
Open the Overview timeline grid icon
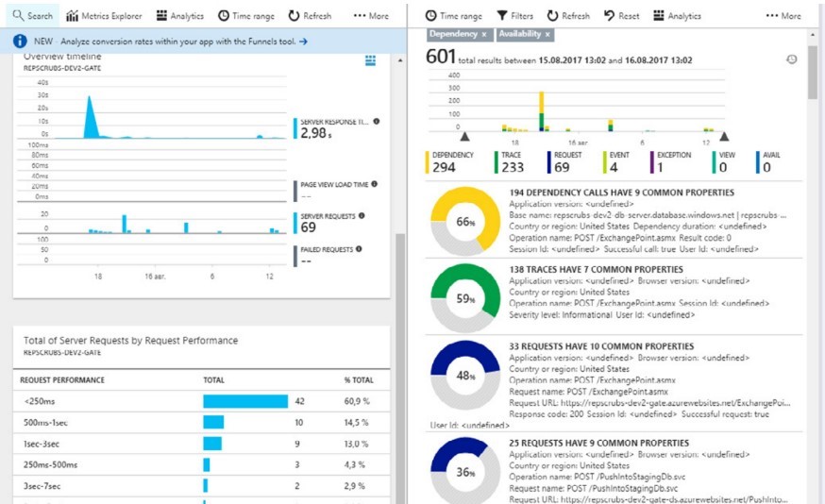tap(370, 61)
